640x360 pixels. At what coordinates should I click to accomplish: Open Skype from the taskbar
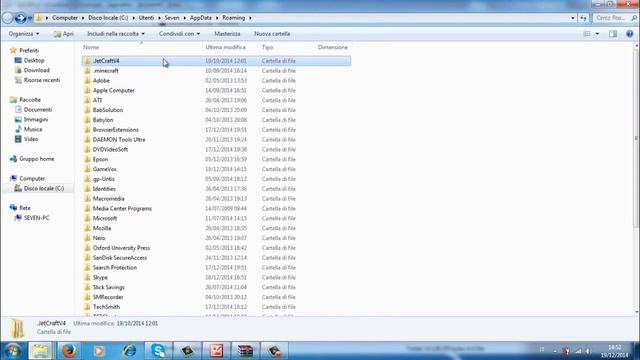[x=158, y=351]
